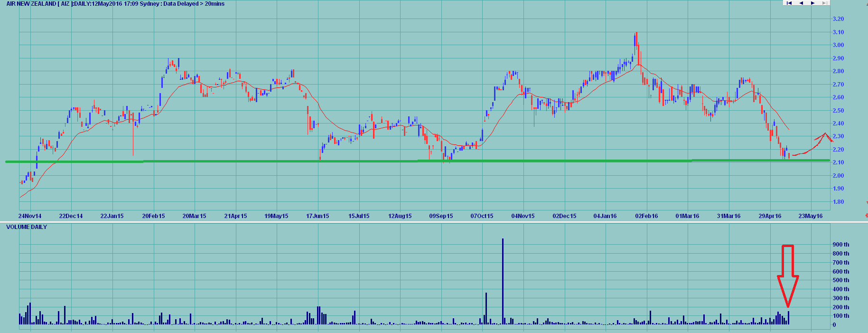Click the 900 th volume axis label
Image resolution: width=868 pixels, height=333 pixels.
(841, 245)
